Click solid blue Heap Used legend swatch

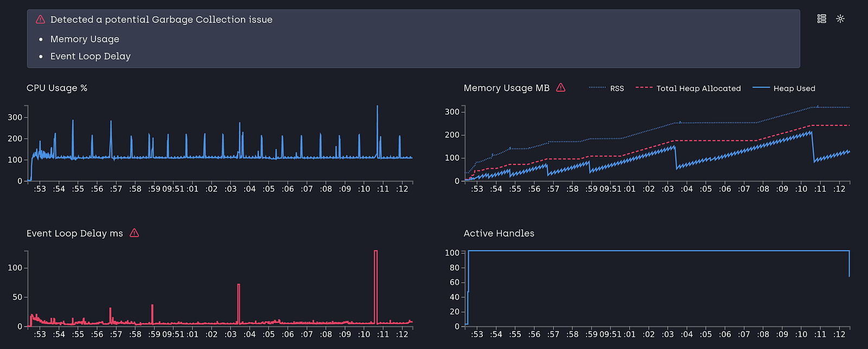coord(761,87)
